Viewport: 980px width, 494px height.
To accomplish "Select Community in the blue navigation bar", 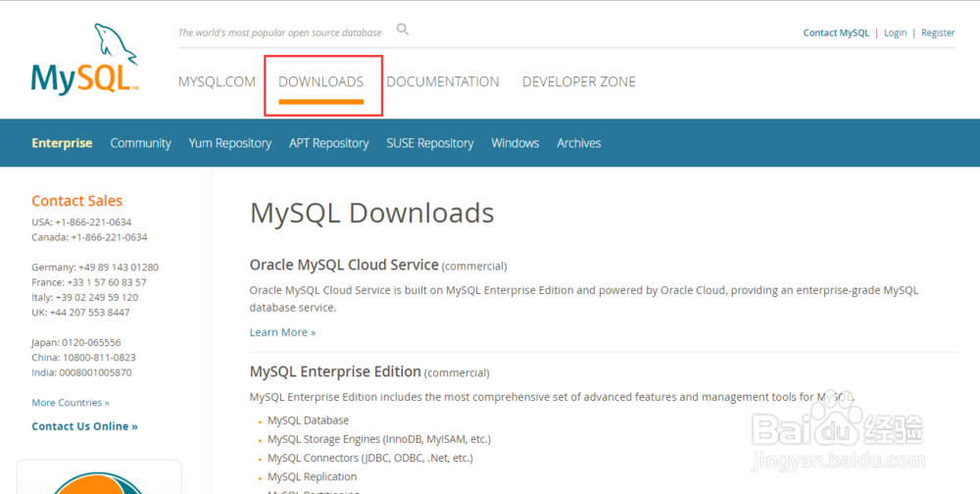I will pyautogui.click(x=140, y=143).
